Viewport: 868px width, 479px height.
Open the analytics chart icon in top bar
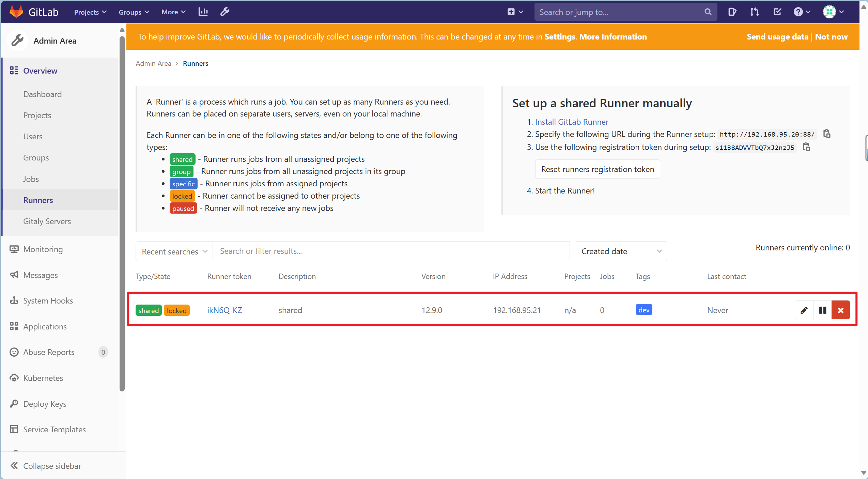click(203, 11)
